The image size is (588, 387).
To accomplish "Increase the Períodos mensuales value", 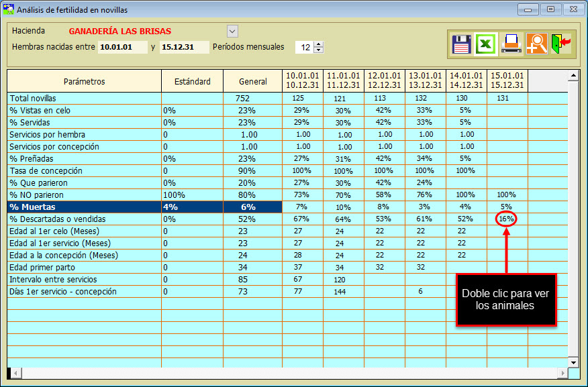I will click(319, 44).
